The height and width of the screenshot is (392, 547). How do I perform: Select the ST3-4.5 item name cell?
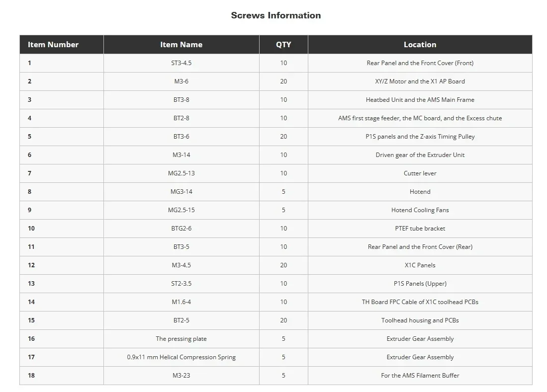click(182, 63)
